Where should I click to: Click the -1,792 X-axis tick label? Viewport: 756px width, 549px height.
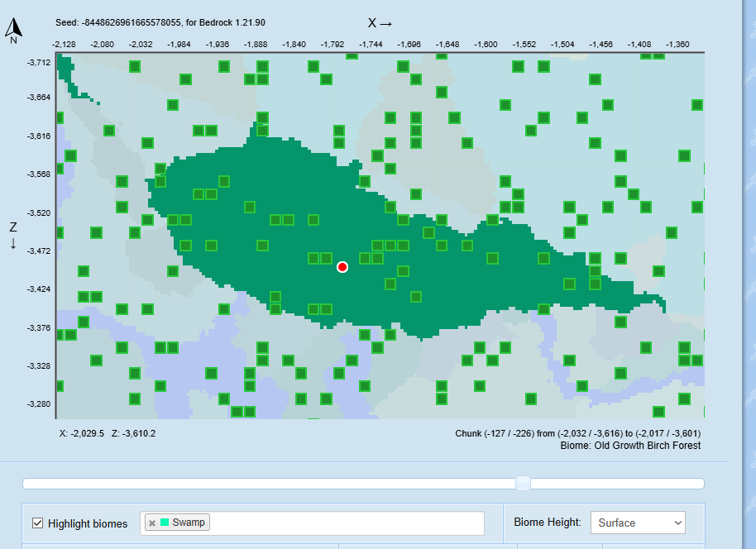tap(333, 44)
